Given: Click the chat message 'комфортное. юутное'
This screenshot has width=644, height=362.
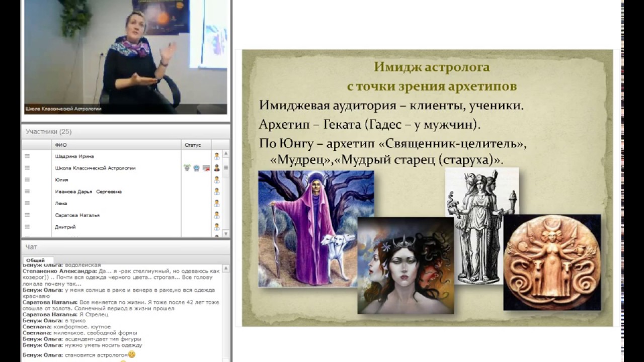Looking at the screenshot, I should tap(66, 326).
